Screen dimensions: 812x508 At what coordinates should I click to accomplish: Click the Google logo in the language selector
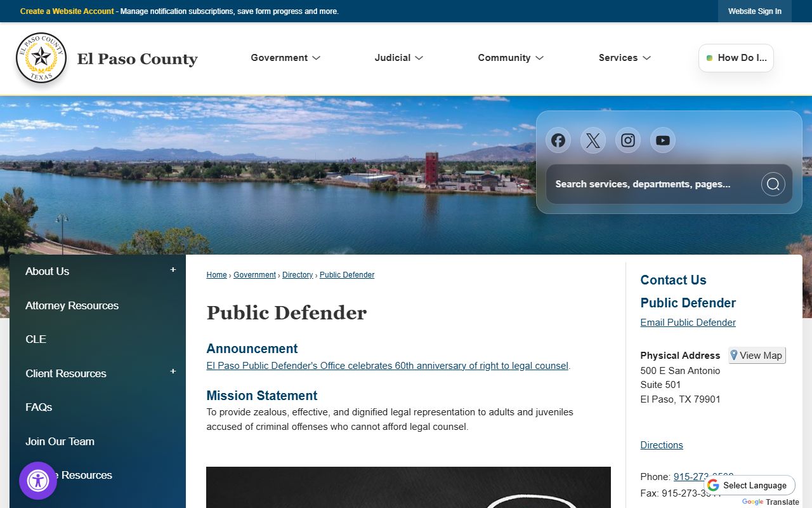point(713,485)
